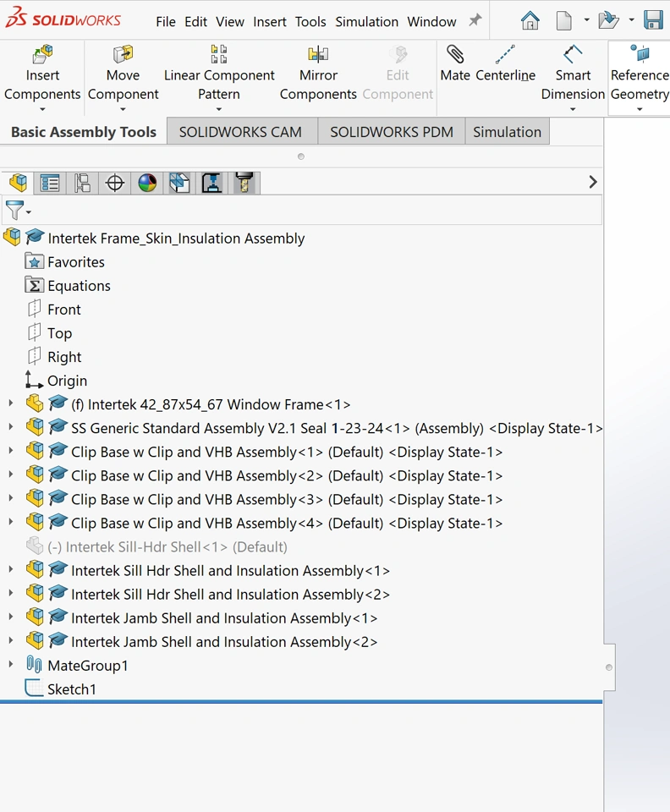Switch to SOLIDWORKS PDM tab

coord(392,132)
